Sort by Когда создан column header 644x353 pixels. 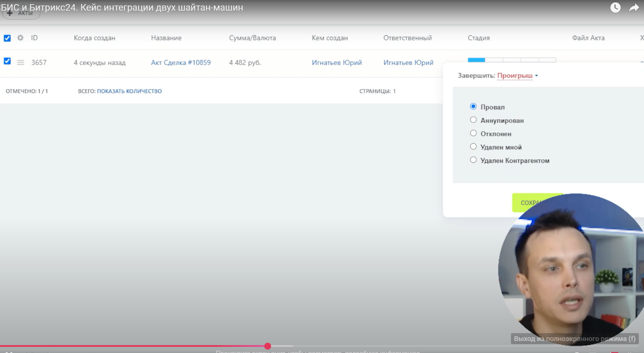(95, 38)
